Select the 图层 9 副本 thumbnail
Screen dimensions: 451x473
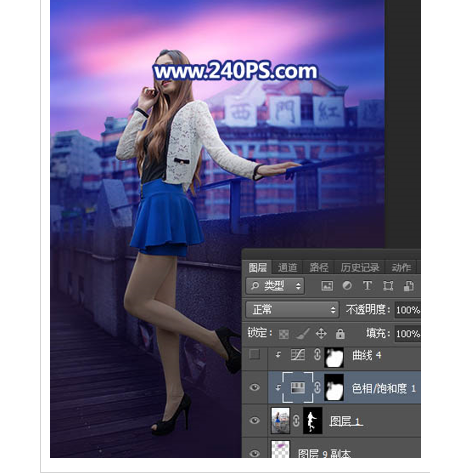point(280,449)
